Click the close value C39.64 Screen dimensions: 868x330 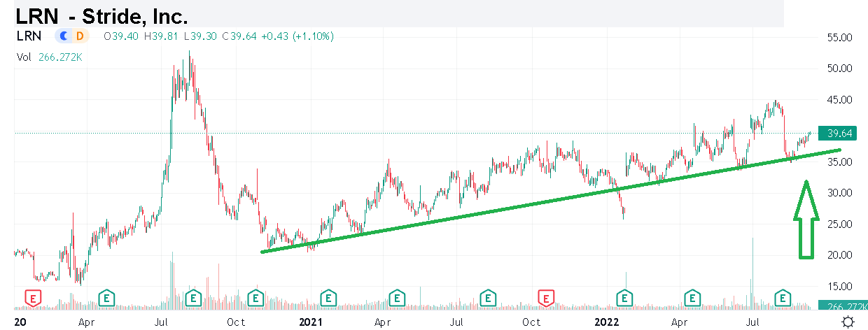[x=239, y=36]
